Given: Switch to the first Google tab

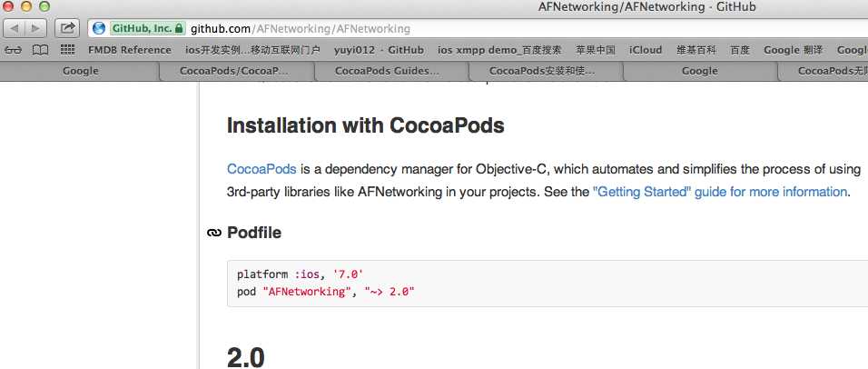Looking at the screenshot, I should coord(80,71).
